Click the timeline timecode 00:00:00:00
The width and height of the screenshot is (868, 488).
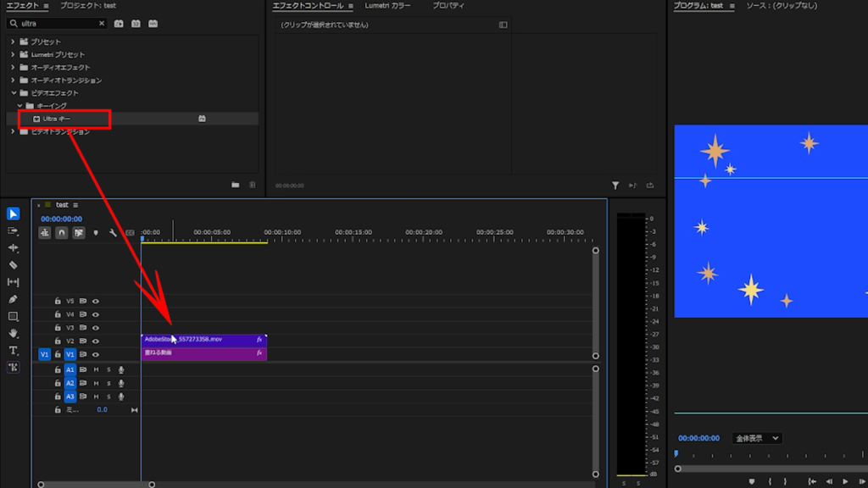point(61,219)
